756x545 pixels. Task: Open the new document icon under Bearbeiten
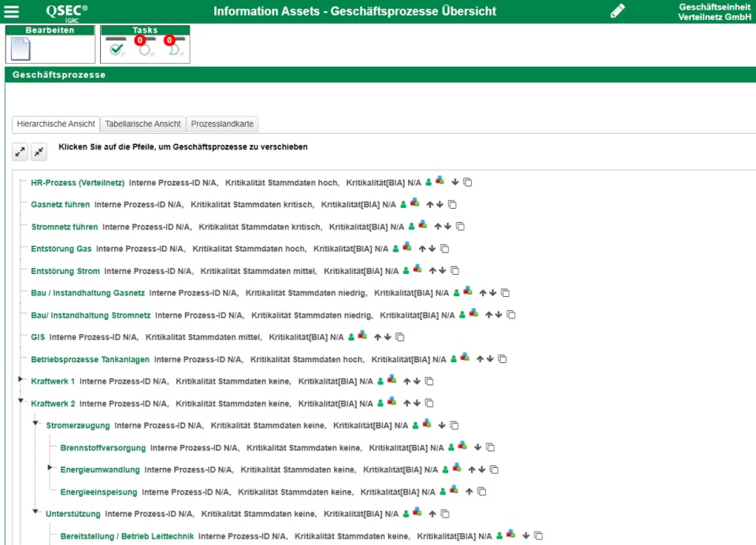(x=20, y=49)
